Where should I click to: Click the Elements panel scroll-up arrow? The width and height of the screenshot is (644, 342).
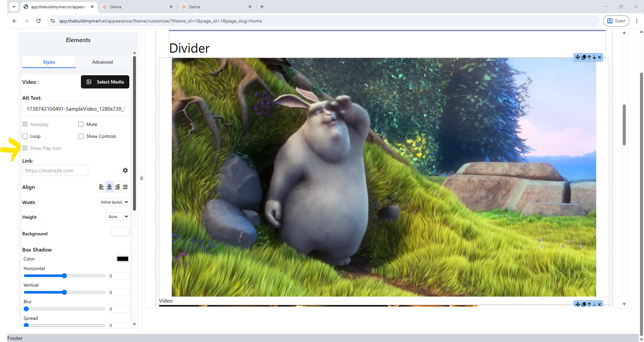(x=134, y=53)
